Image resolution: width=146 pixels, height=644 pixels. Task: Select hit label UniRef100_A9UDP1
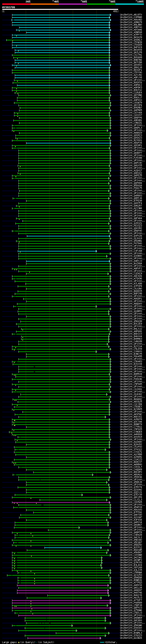click(131, 299)
